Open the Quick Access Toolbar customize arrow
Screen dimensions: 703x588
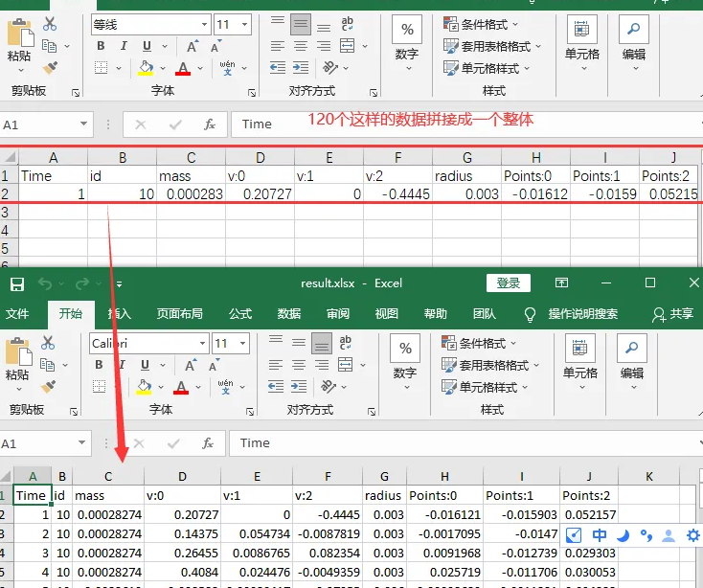[119, 284]
